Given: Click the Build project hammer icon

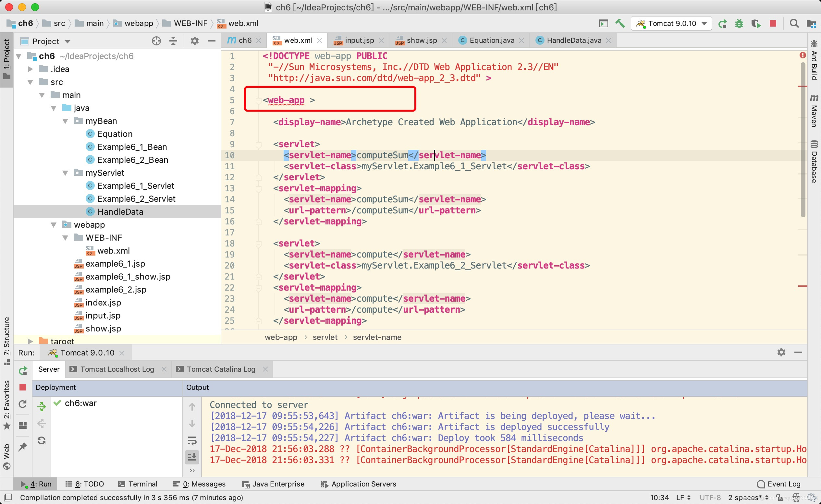Looking at the screenshot, I should pos(620,23).
